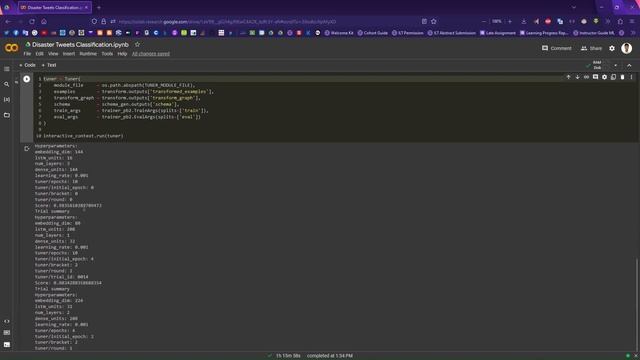Click the notebook vertical scrollbar

(x=637, y=304)
